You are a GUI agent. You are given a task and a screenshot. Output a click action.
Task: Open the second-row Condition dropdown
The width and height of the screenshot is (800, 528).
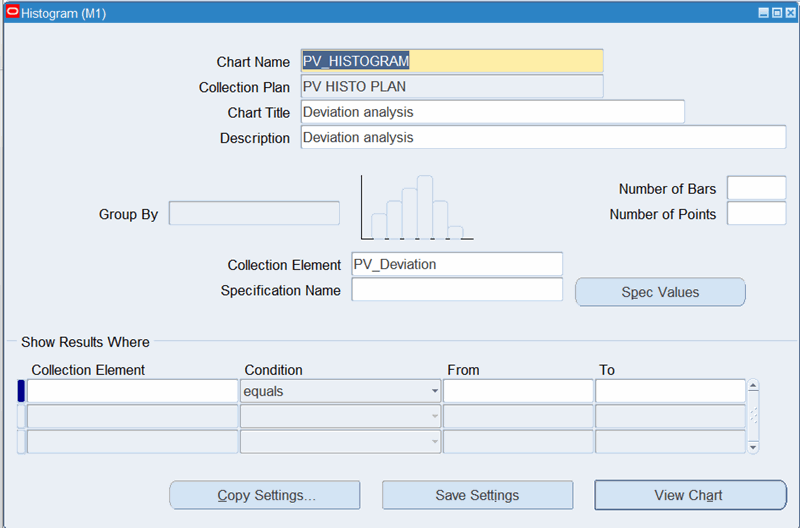340,416
